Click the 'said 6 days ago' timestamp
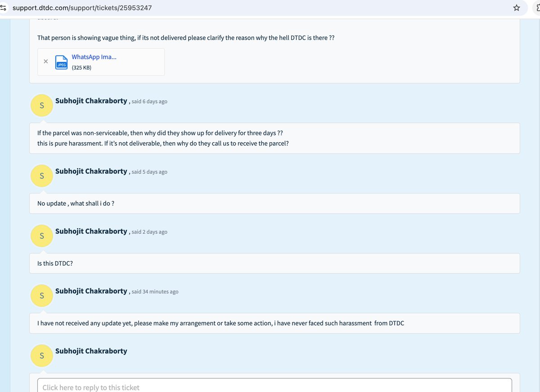The height and width of the screenshot is (392, 540). point(149,102)
